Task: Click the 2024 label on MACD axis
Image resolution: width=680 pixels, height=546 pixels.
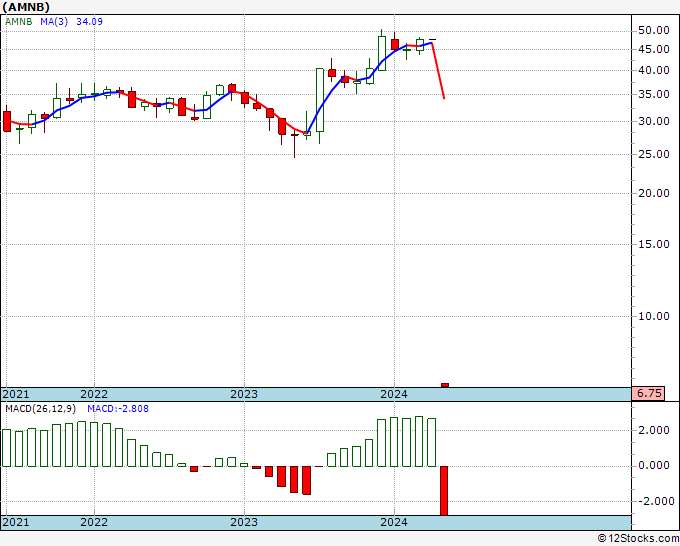Action: 394,522
